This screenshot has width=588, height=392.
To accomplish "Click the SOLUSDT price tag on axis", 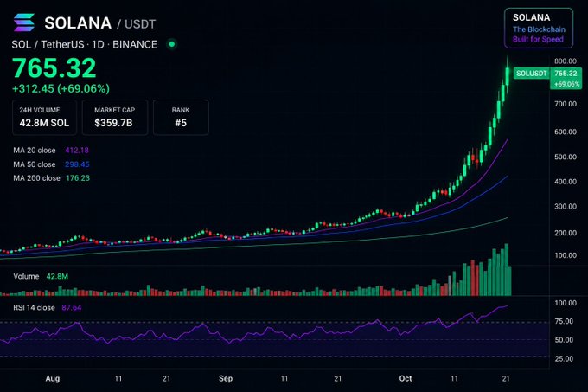I will pyautogui.click(x=532, y=74).
